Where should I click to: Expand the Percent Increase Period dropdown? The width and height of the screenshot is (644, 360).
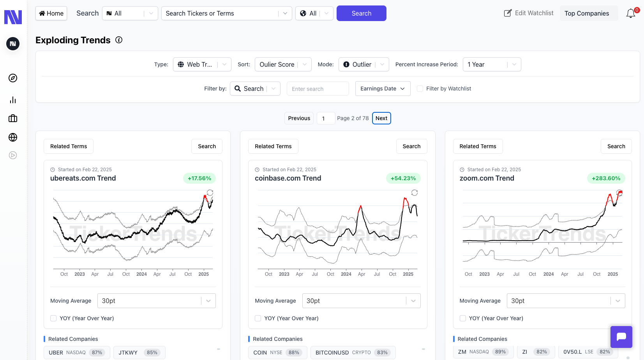tap(492, 64)
